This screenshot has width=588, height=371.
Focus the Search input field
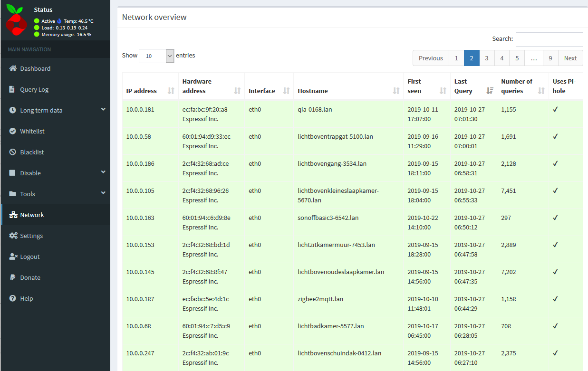pyautogui.click(x=549, y=39)
